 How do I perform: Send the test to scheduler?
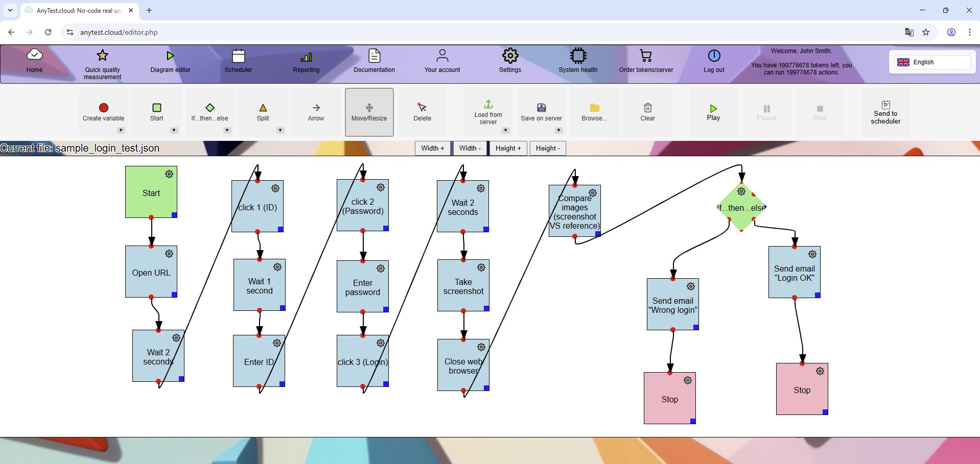click(885, 111)
